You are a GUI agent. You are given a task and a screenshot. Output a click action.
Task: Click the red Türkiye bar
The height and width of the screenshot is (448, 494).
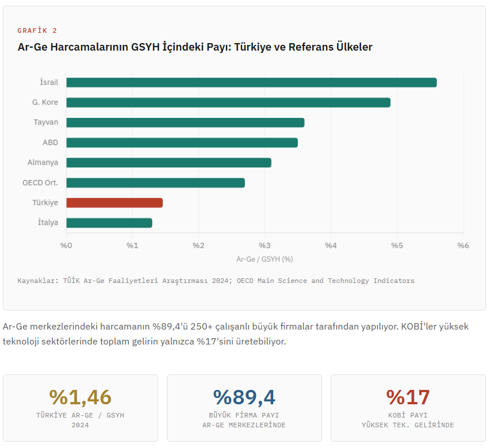coord(114,203)
